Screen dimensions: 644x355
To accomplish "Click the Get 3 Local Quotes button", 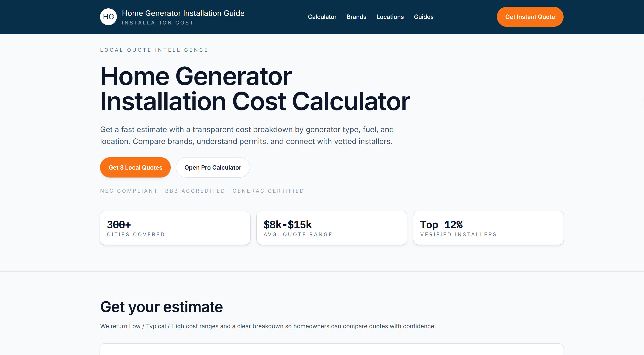I will click(135, 167).
